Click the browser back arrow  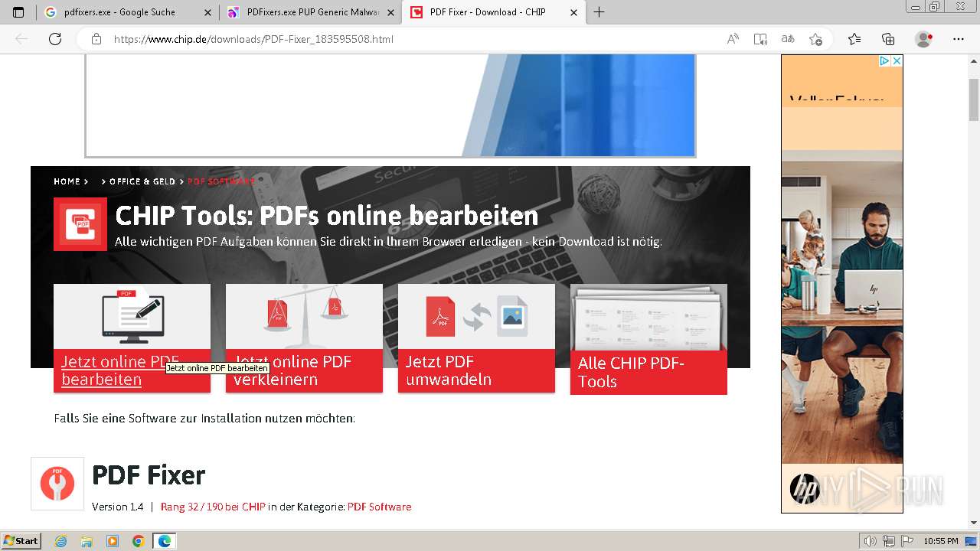(21, 39)
